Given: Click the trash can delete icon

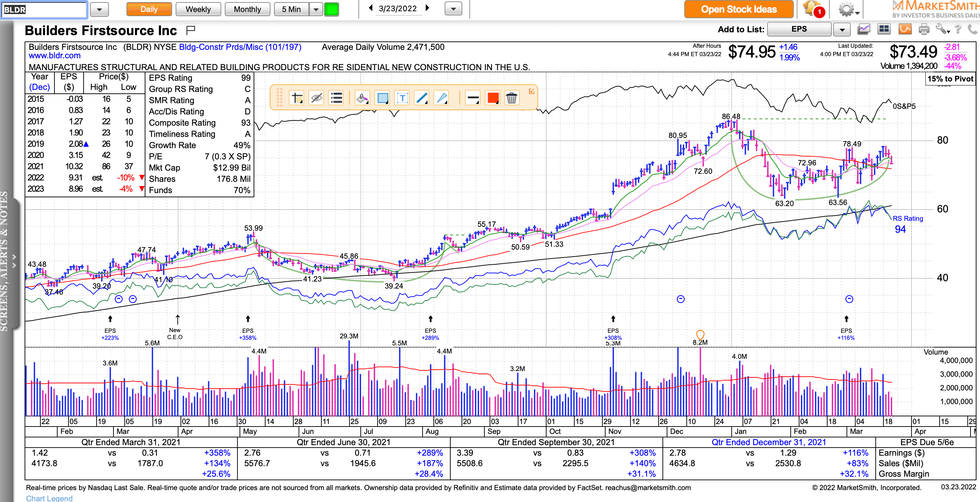Looking at the screenshot, I should pyautogui.click(x=512, y=98).
